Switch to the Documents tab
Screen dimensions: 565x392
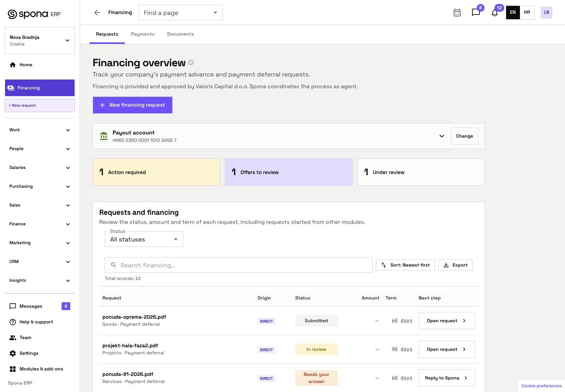click(x=180, y=34)
